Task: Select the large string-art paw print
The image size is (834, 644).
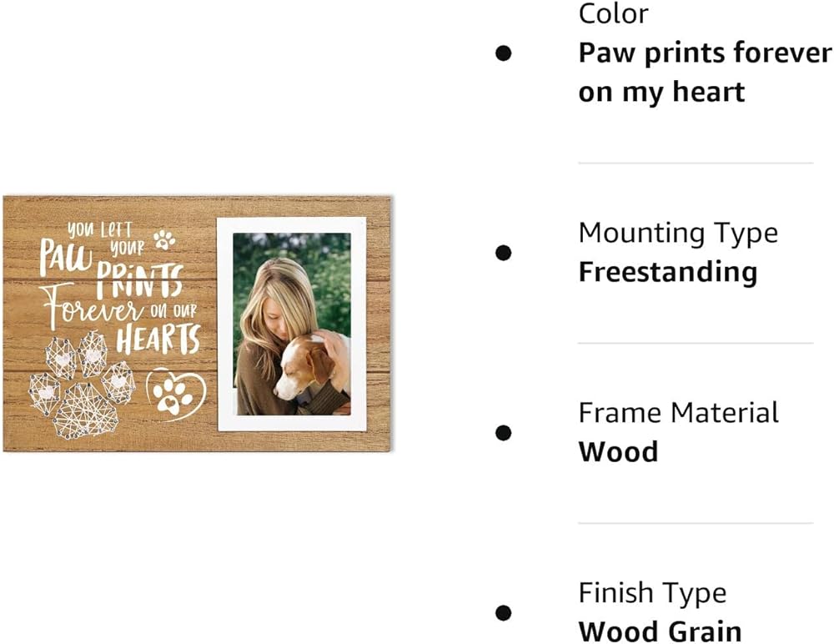Action: point(81,385)
